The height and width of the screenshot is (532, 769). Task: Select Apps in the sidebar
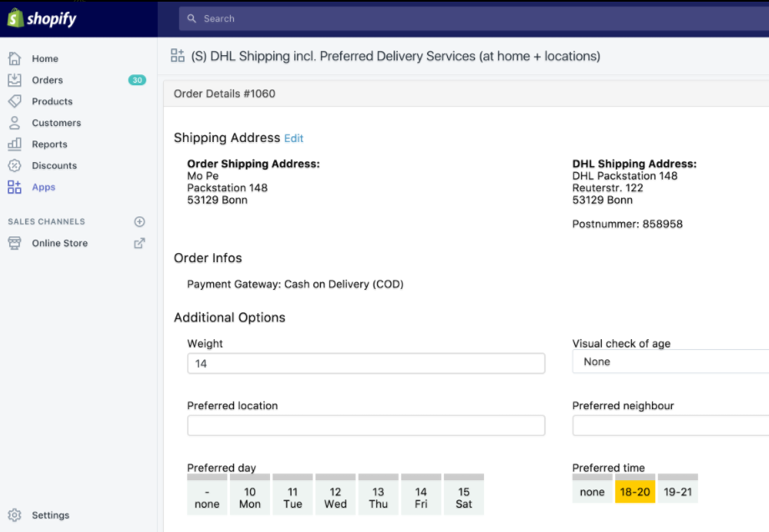pyautogui.click(x=43, y=187)
